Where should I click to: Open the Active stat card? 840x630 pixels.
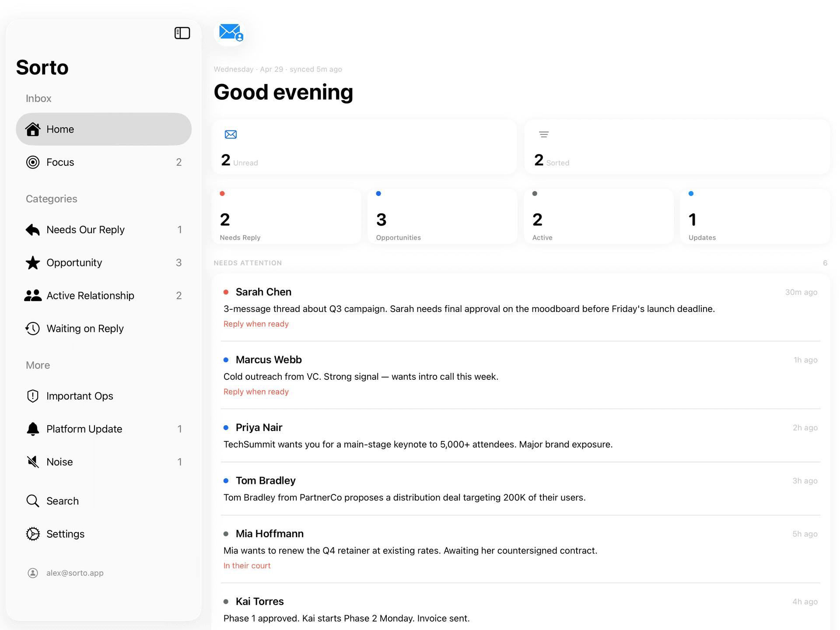pyautogui.click(x=599, y=217)
